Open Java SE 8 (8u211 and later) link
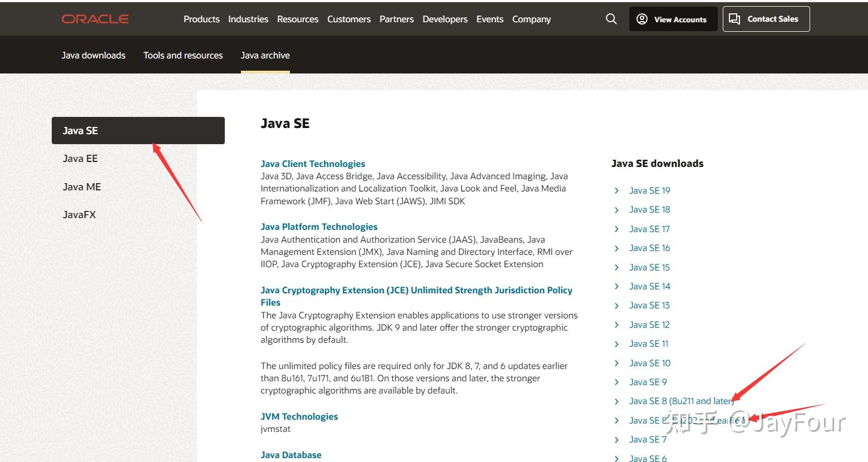 681,401
